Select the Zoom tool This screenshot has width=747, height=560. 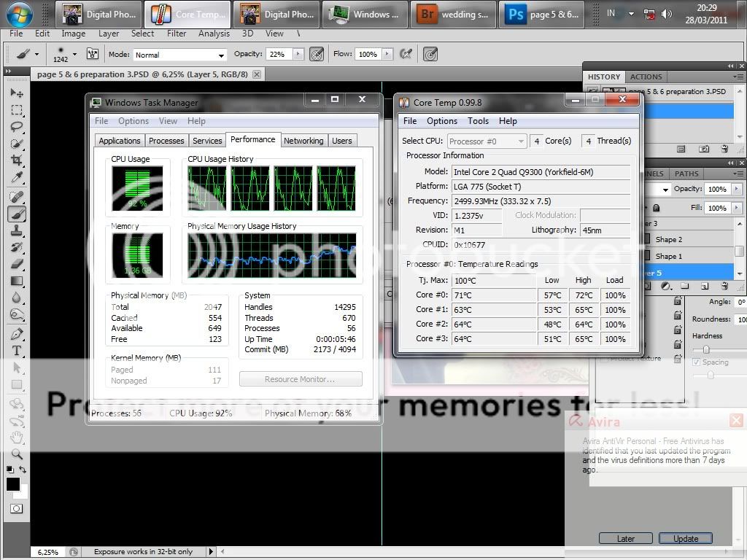pos(17,454)
